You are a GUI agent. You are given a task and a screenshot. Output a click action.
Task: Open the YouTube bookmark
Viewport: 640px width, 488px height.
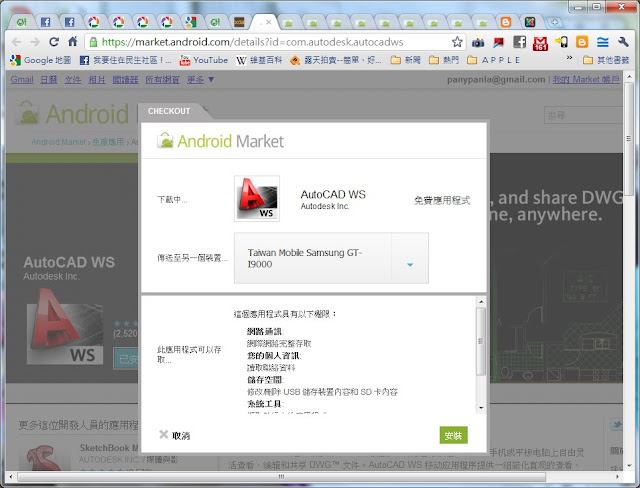[204, 60]
